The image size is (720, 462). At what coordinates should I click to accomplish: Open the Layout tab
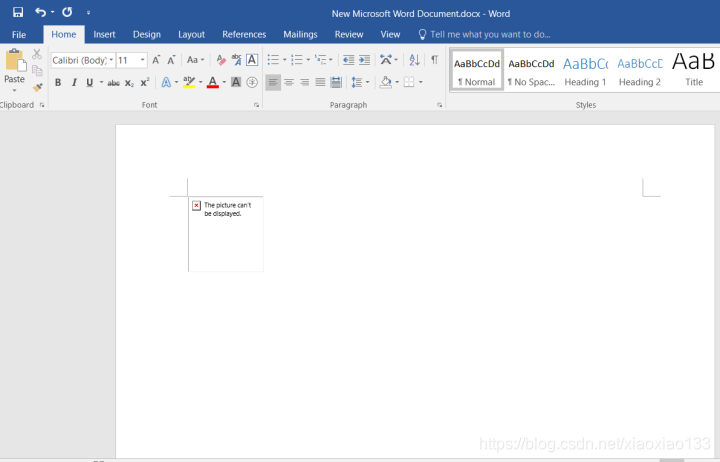click(x=191, y=34)
